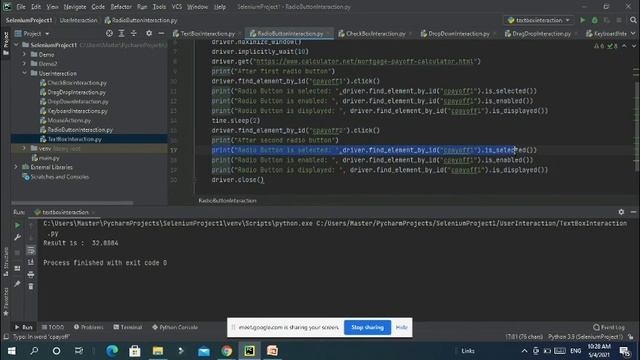Open the Python Console tool window
640x360 pixels.
(x=175, y=327)
